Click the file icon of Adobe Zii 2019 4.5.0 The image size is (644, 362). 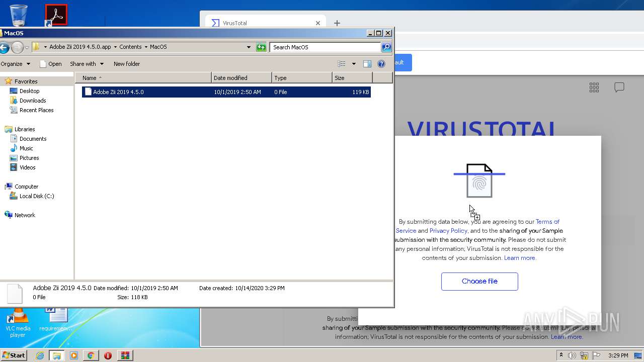88,92
